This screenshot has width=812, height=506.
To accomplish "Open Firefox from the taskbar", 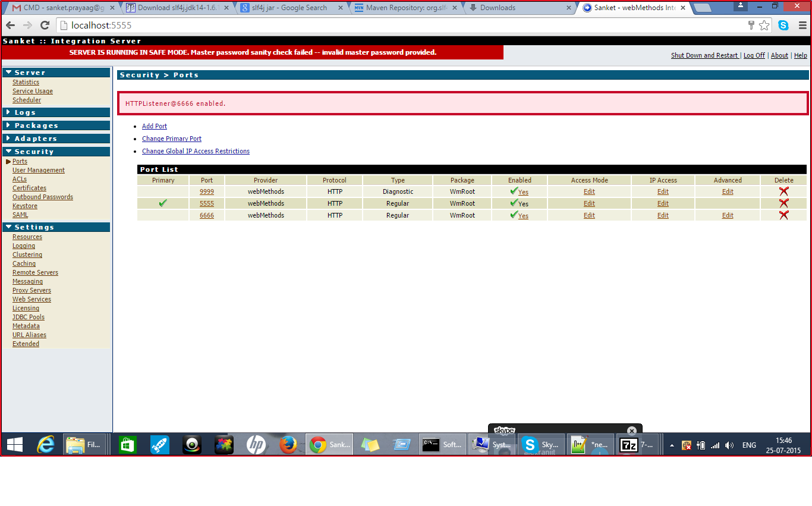I will pos(288,444).
